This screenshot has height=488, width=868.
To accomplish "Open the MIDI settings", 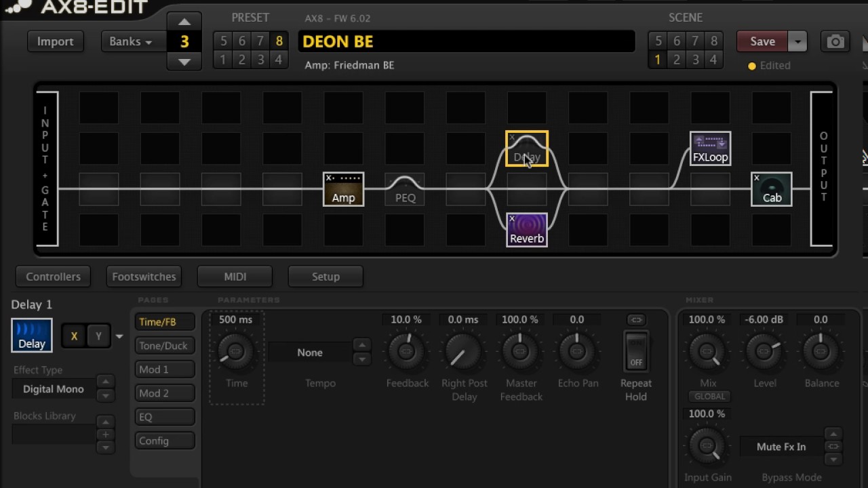I will pyautogui.click(x=235, y=277).
